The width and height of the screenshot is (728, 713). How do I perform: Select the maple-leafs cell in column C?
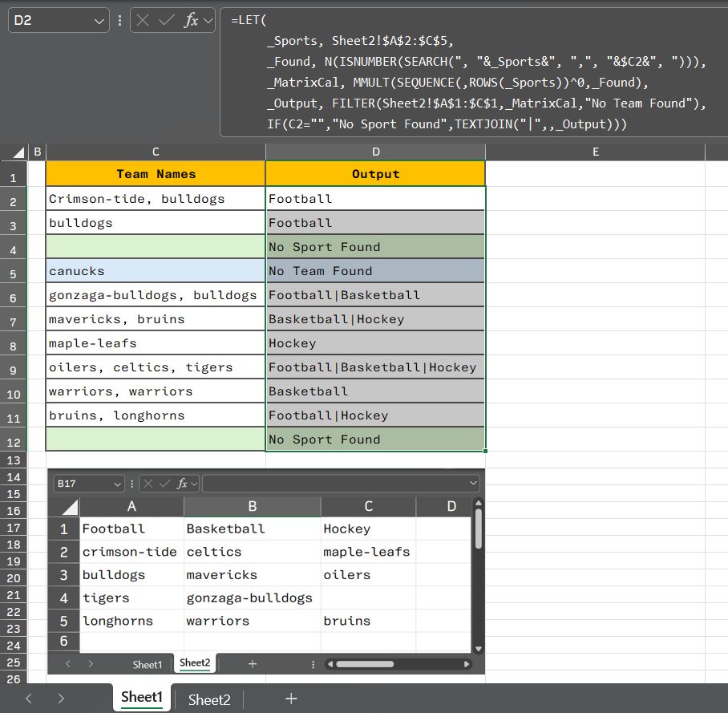click(x=156, y=343)
